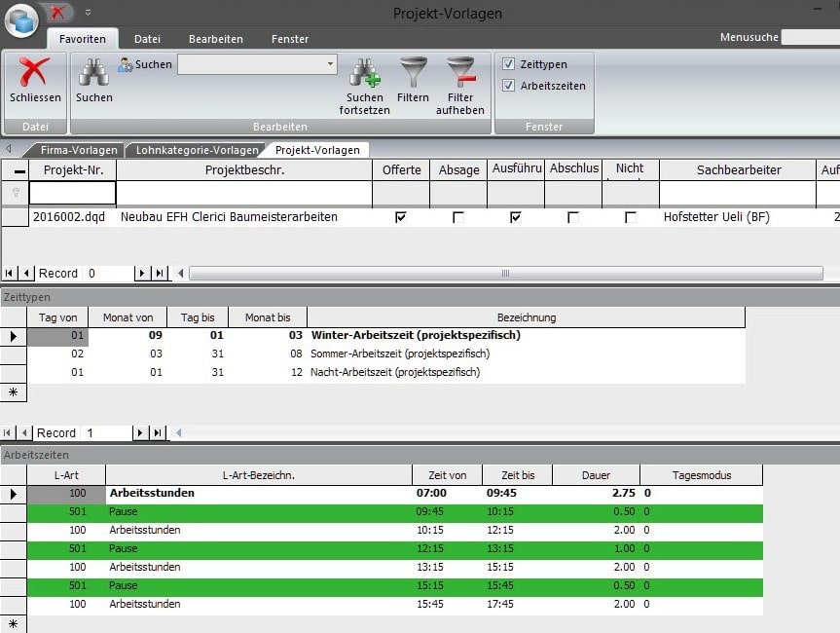Open the application menu globe icon
The width and height of the screenshot is (840, 633).
pyautogui.click(x=19, y=19)
